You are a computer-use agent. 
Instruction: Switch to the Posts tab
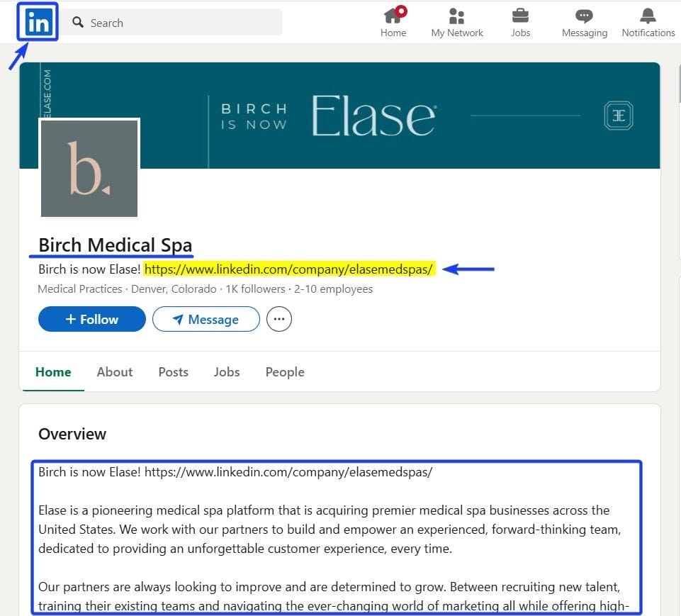(173, 371)
